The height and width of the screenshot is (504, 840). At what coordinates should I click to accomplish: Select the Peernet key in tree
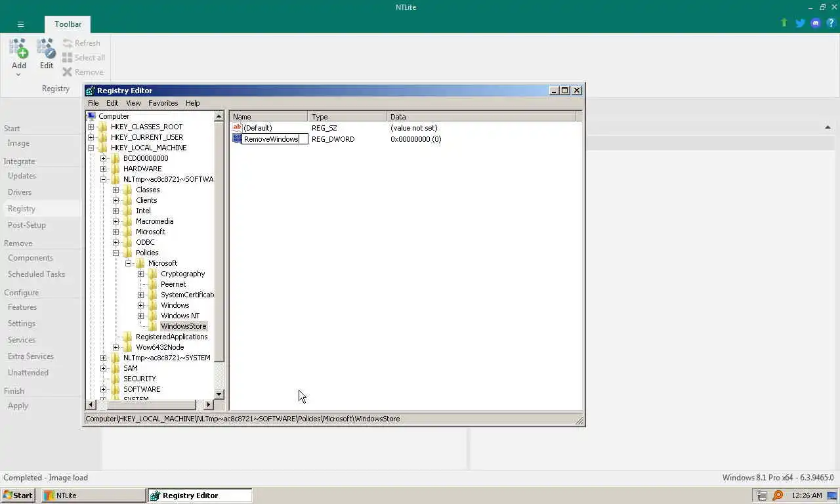coord(173,284)
